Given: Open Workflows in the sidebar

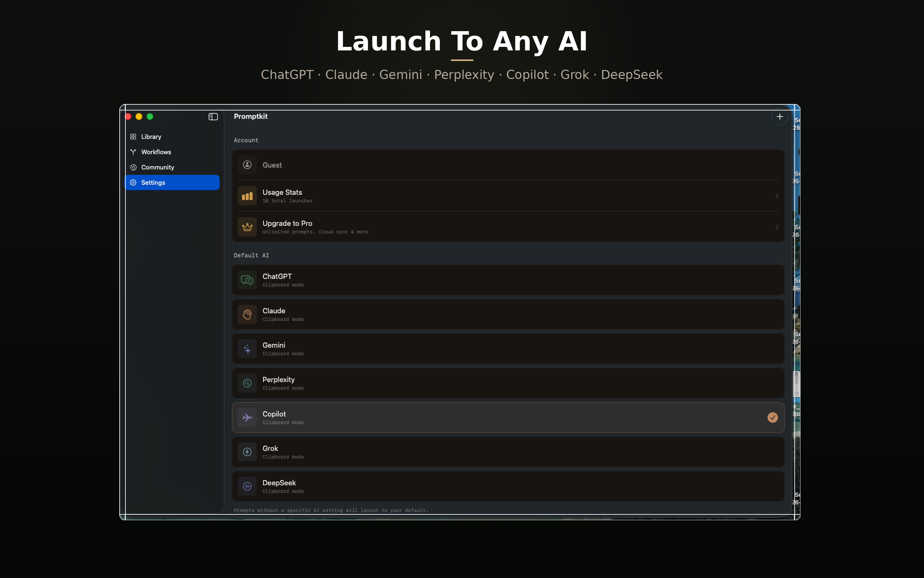Looking at the screenshot, I should pyautogui.click(x=172, y=152).
